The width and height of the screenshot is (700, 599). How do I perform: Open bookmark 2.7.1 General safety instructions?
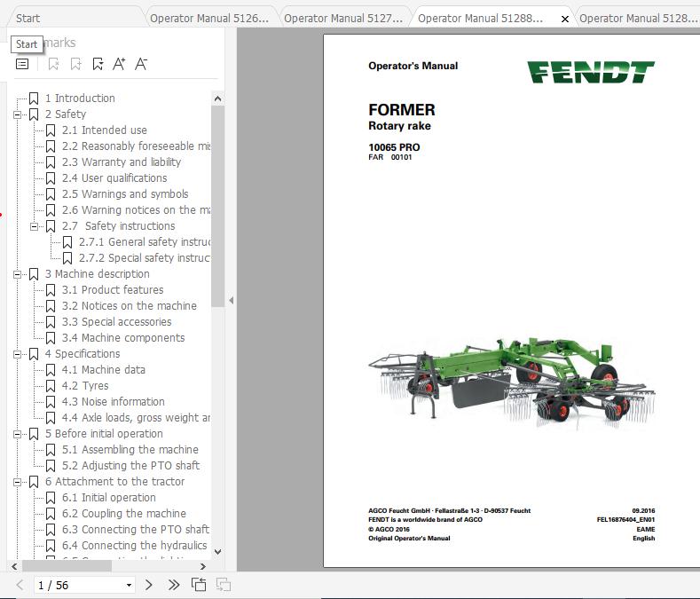145,242
